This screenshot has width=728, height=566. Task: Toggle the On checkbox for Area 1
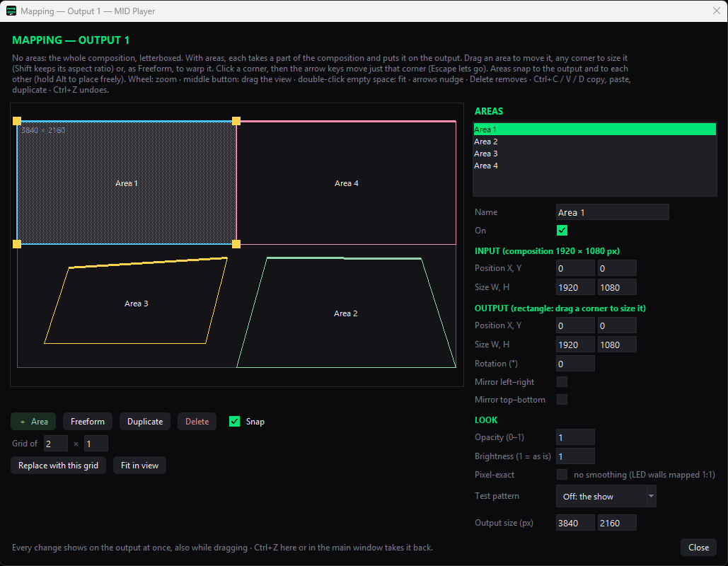point(562,231)
